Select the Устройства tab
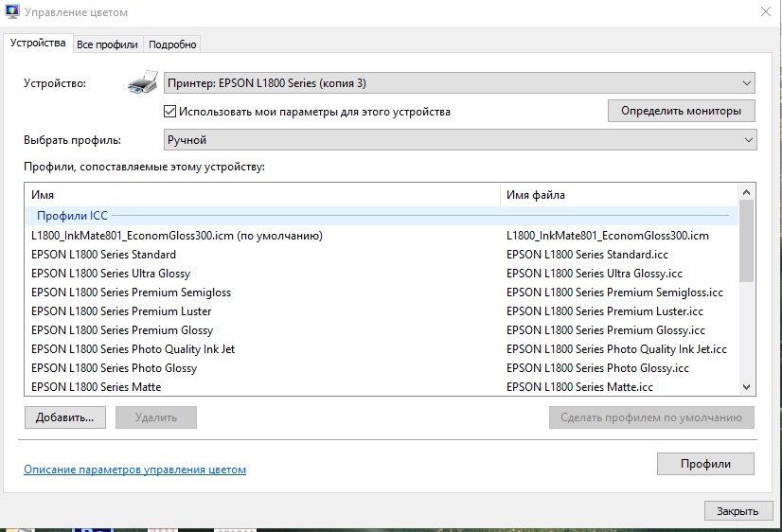782x532 pixels. tap(38, 43)
